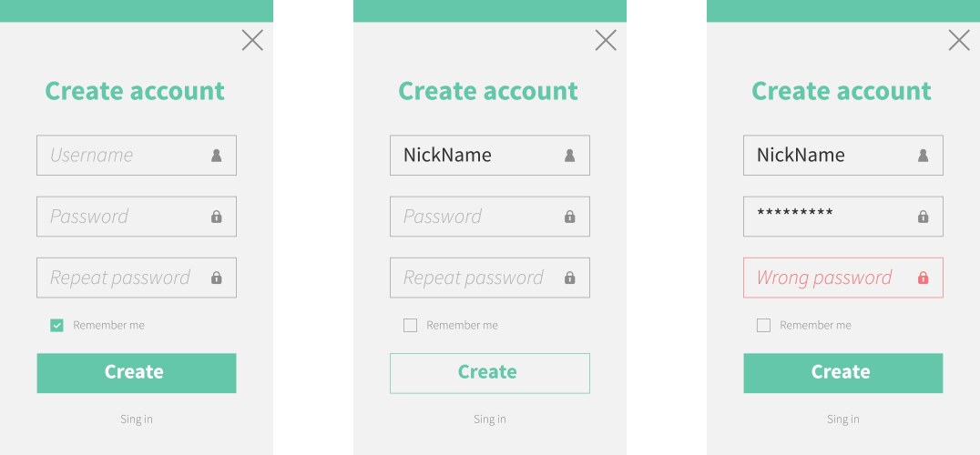
Task: Click the filled Create button in the first panel
Action: pyautogui.click(x=137, y=373)
